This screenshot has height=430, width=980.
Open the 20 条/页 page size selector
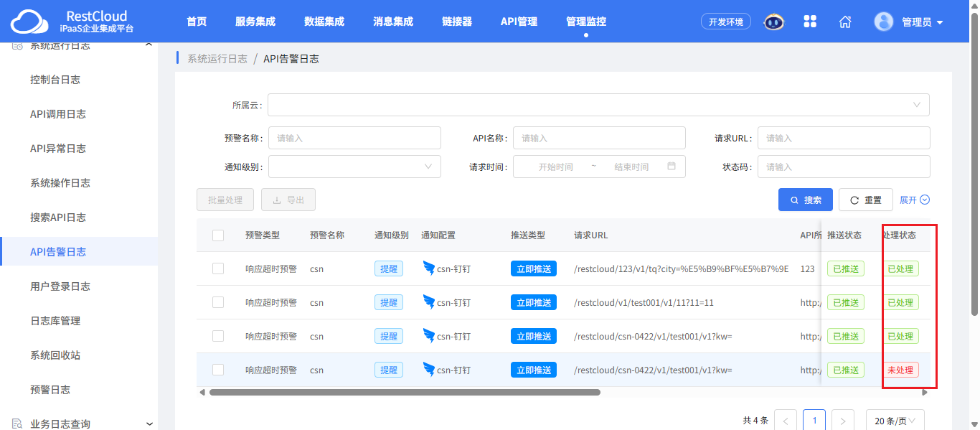click(895, 420)
